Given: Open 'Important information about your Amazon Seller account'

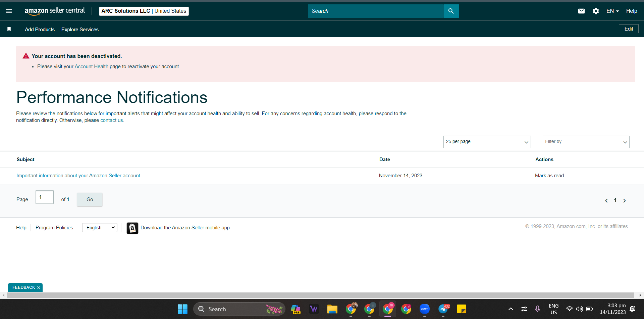Looking at the screenshot, I should 78,176.
